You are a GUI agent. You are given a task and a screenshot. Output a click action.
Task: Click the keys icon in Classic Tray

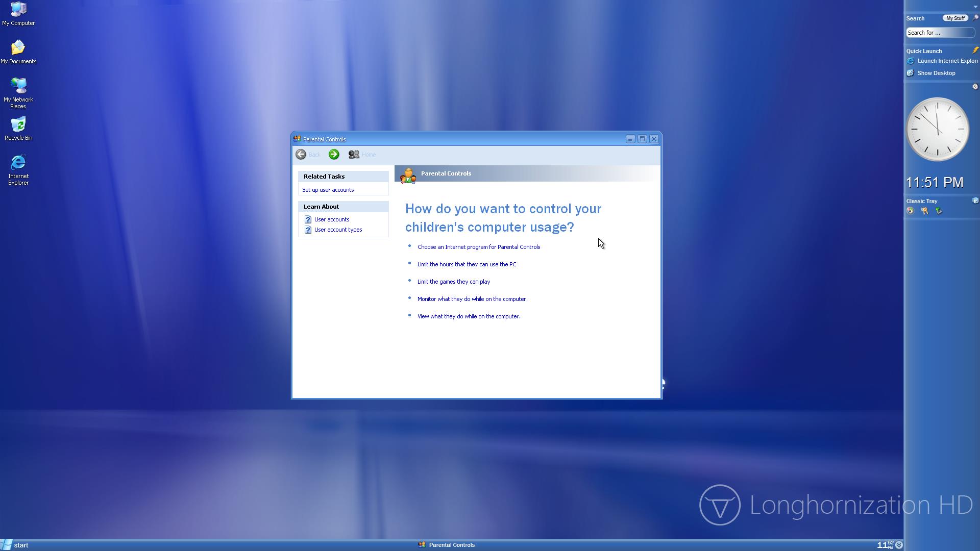click(x=924, y=211)
